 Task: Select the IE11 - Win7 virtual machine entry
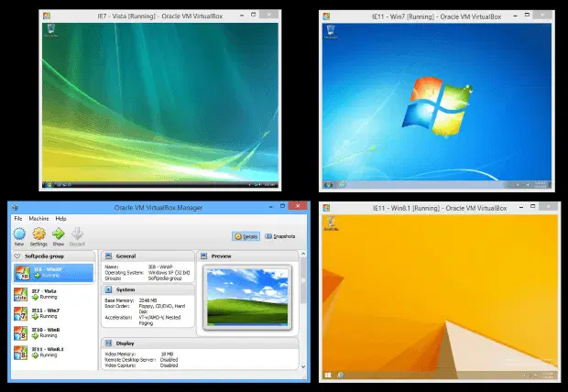[x=54, y=314]
